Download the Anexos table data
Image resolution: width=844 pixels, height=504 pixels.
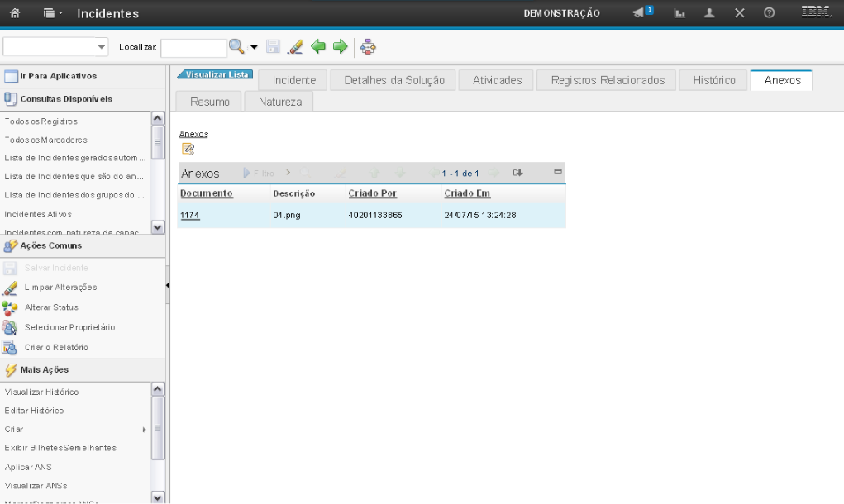(x=517, y=173)
